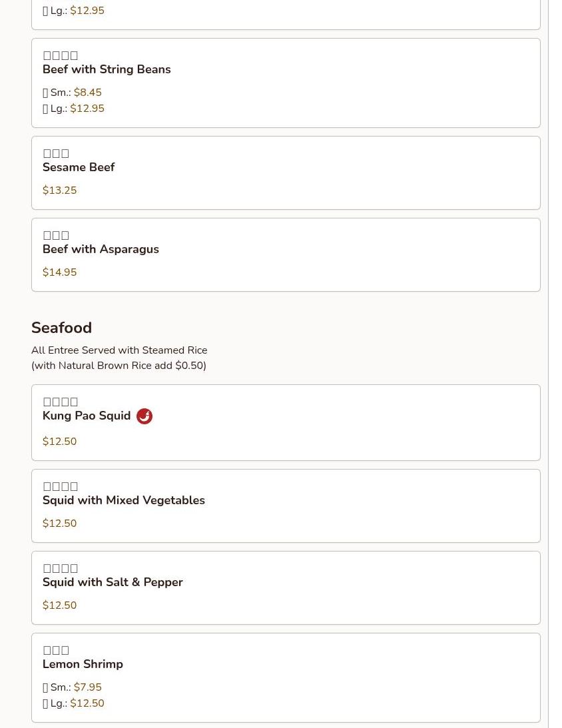The width and height of the screenshot is (562, 728).
Task: Open the Lemon Shrimp item
Action: [83, 664]
